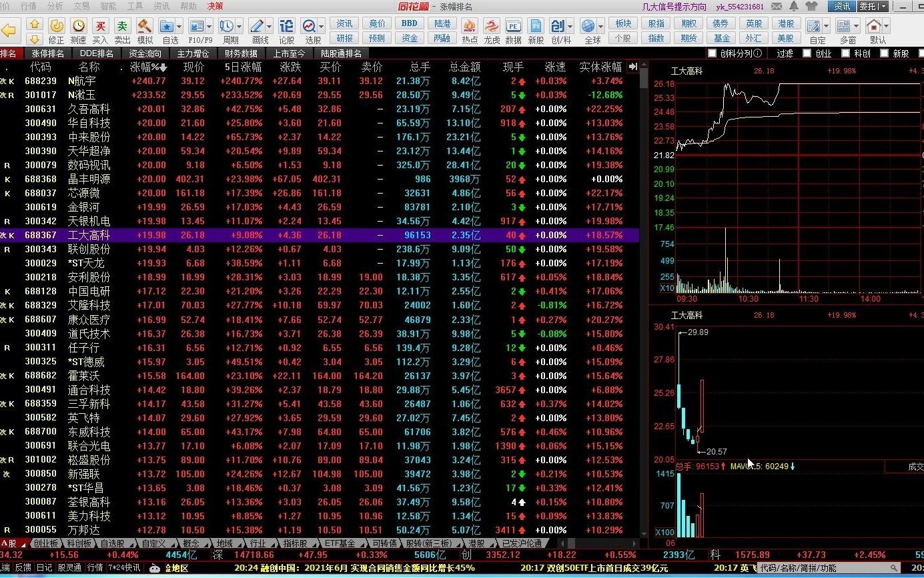The width and height of the screenshot is (924, 578).
Task: Open the notification bell icon
Action: (794, 6)
